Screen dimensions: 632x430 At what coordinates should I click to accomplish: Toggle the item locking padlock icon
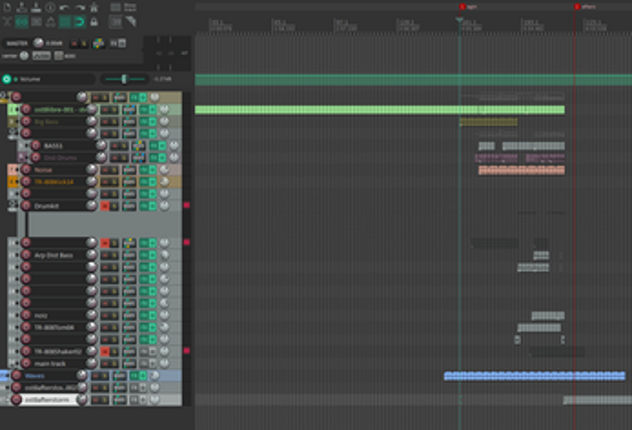94,21
